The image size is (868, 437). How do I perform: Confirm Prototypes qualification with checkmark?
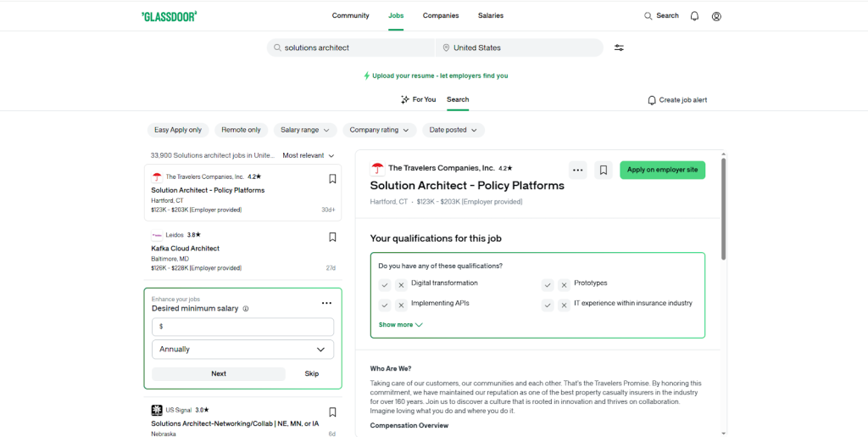tap(548, 285)
